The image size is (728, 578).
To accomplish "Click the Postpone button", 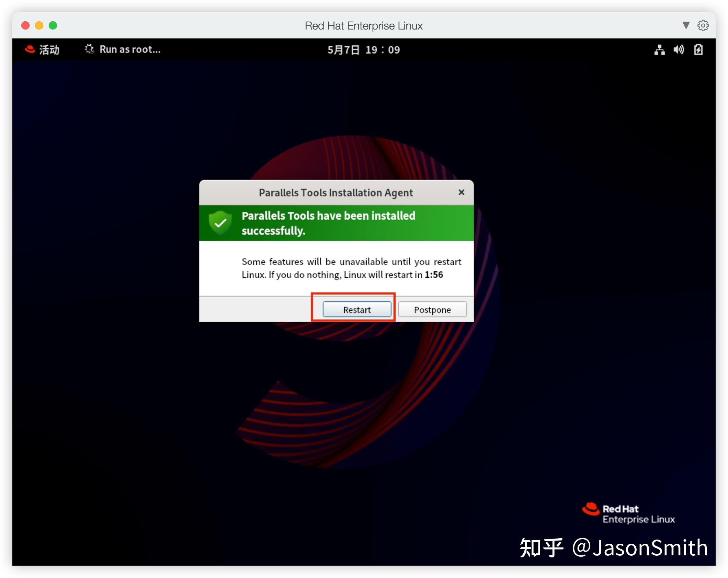I will [432, 309].
